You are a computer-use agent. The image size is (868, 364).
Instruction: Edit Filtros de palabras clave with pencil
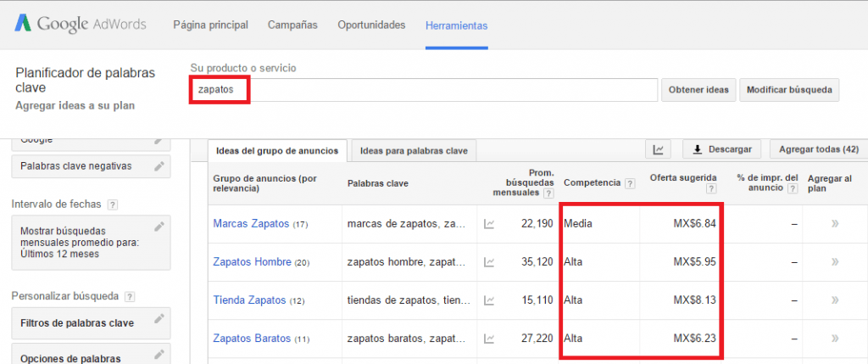tap(159, 319)
